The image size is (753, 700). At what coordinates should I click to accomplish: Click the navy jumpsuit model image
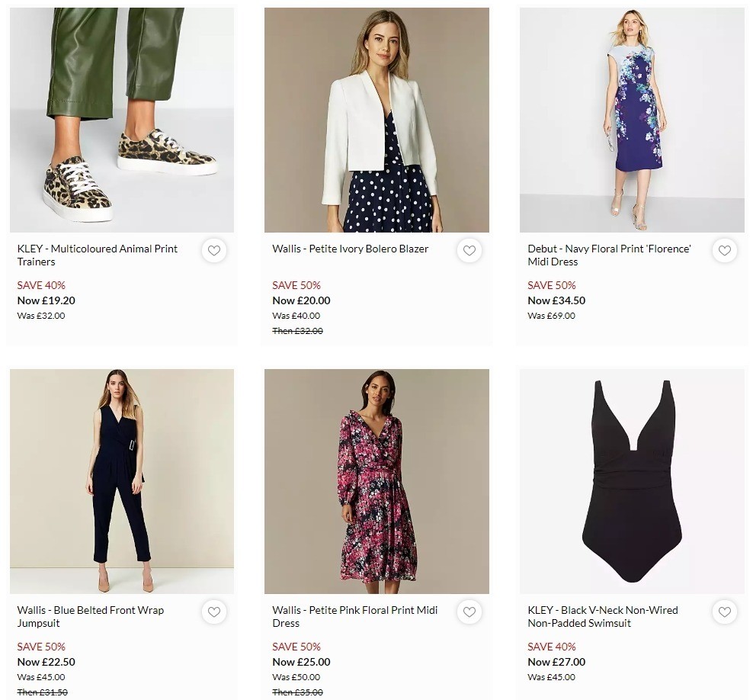[122, 480]
